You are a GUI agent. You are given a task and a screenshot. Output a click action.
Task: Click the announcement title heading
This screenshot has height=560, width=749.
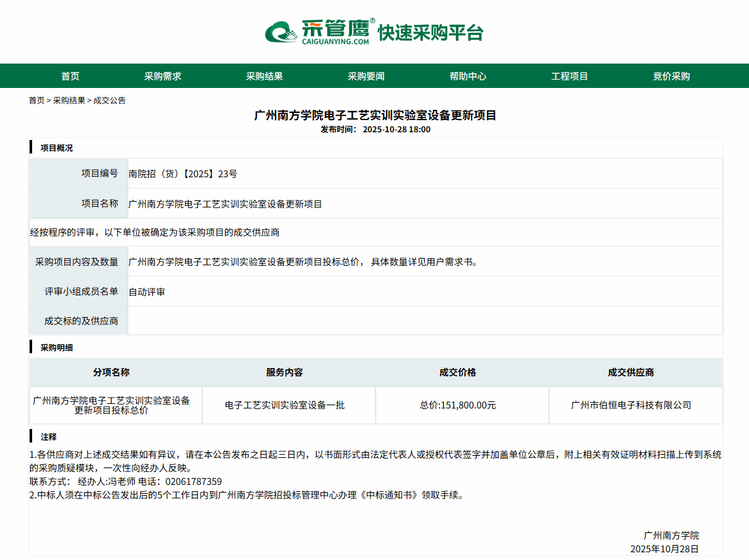coord(375,116)
